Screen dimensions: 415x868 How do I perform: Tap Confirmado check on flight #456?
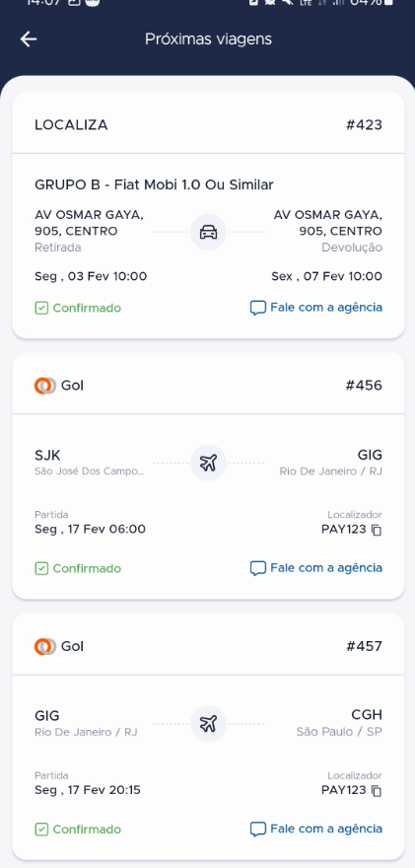pos(41,568)
